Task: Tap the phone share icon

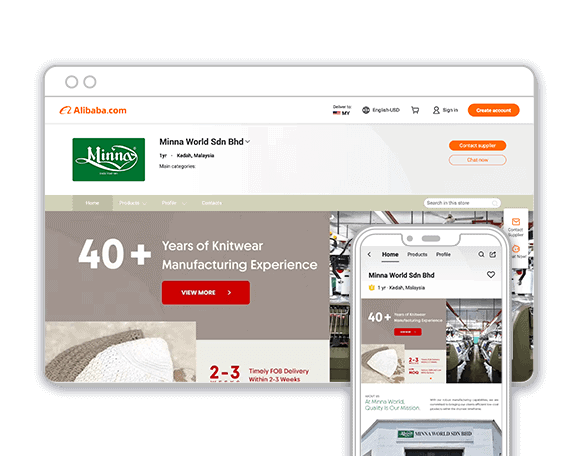Action: (x=493, y=254)
